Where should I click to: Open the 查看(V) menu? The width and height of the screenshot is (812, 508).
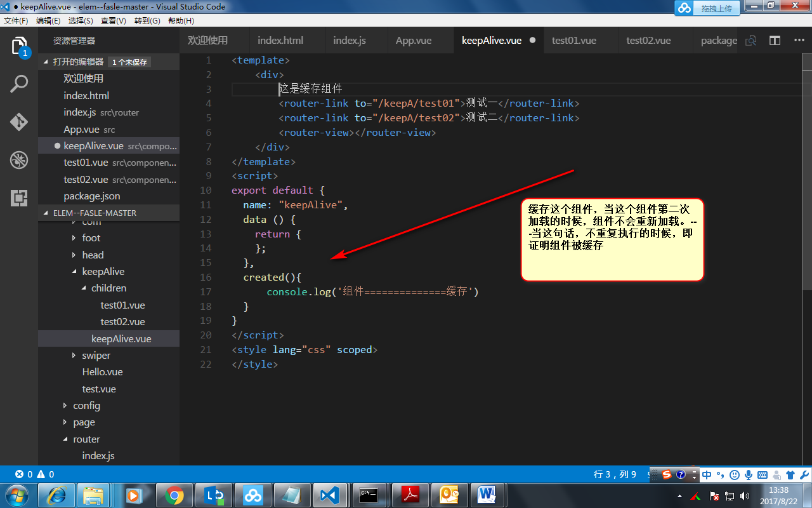(114, 21)
